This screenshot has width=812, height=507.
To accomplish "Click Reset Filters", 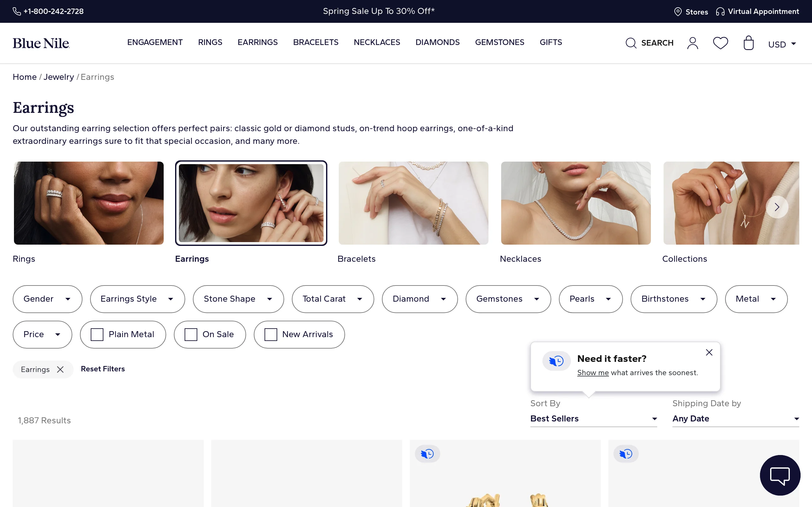I will (103, 369).
